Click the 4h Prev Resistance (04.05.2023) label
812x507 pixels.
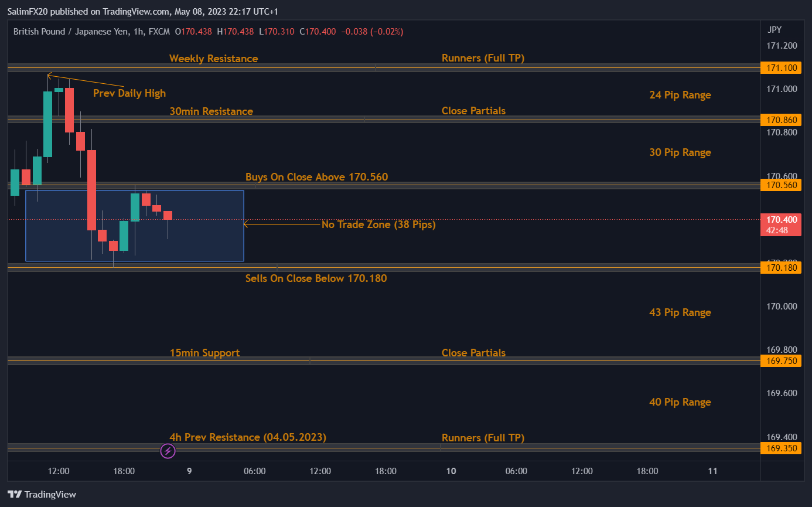pyautogui.click(x=247, y=437)
